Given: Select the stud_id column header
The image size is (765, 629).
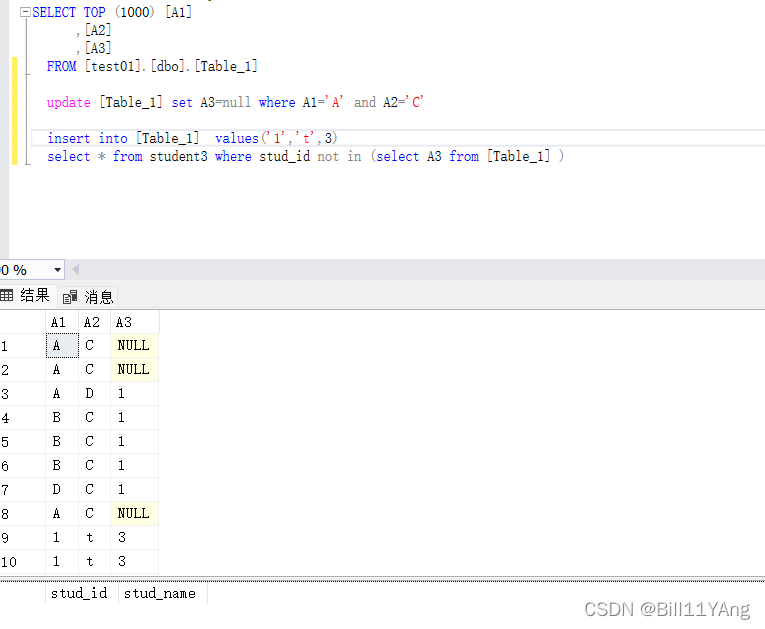Looking at the screenshot, I should pyautogui.click(x=81, y=593).
